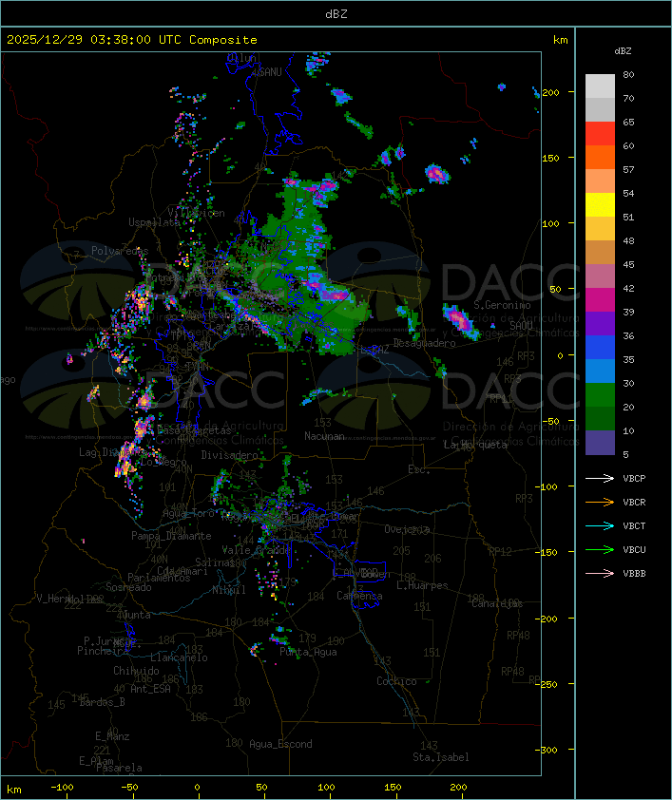Image resolution: width=672 pixels, height=800 pixels.
Task: Click the Sosneado place label
Action: click(x=128, y=587)
